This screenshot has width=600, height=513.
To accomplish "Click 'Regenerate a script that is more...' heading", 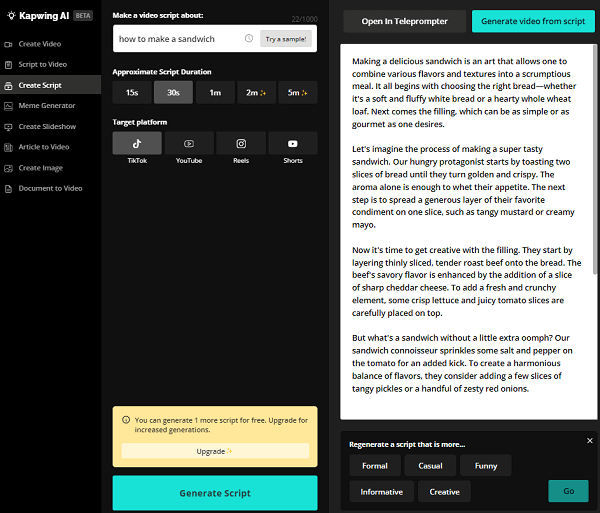I will (x=407, y=445).
